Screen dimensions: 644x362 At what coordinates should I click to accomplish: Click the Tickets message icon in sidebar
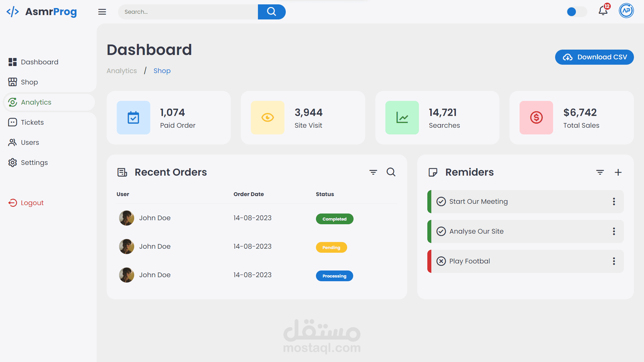click(x=12, y=122)
